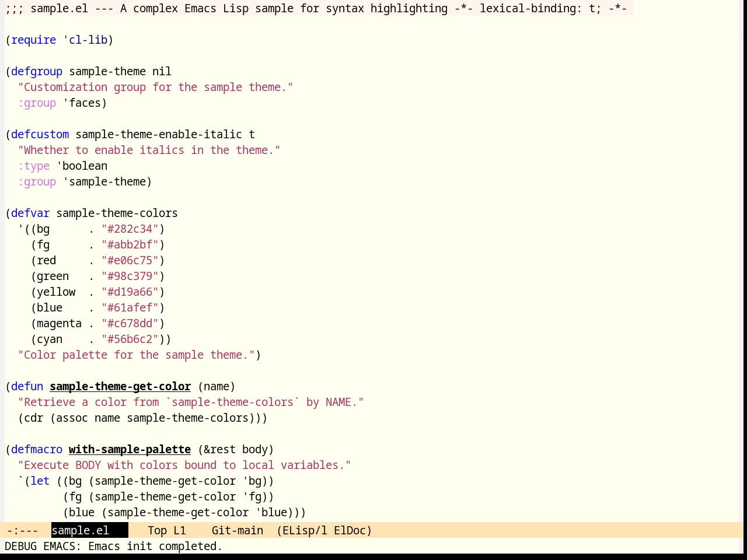This screenshot has width=747, height=560.
Task: Click the ELisp/l major mode indicator
Action: click(302, 530)
